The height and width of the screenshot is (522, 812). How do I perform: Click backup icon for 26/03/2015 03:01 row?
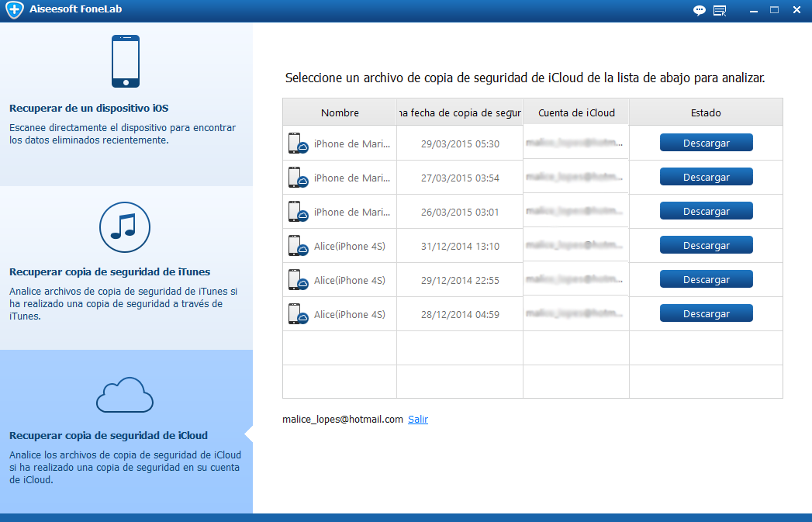[299, 212]
